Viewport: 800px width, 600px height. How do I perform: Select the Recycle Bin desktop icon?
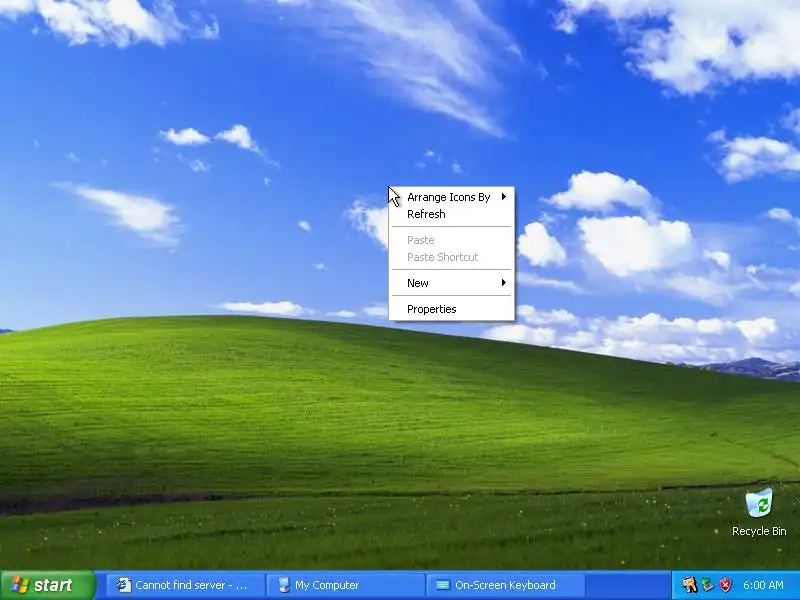pos(759,513)
